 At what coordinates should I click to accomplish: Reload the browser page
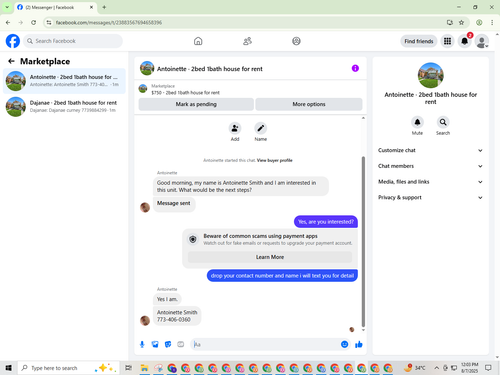click(x=34, y=22)
